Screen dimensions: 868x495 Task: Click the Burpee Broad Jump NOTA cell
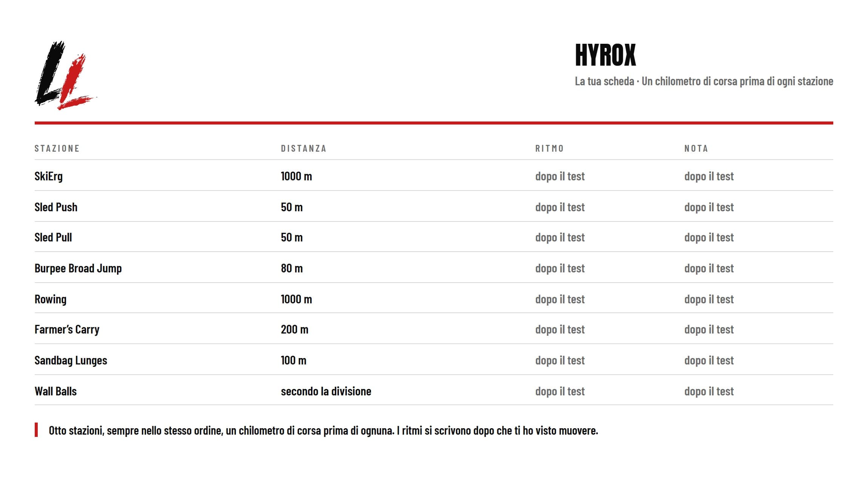pos(709,268)
